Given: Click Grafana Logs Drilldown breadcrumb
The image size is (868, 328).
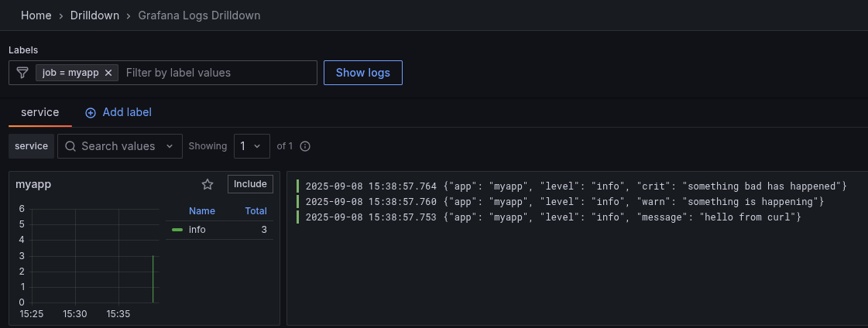Looking at the screenshot, I should (199, 15).
